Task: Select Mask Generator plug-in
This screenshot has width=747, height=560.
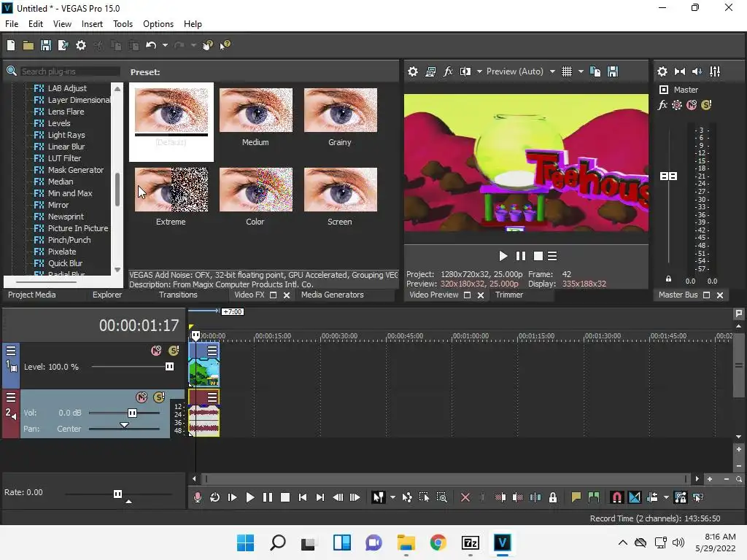Action: [75, 170]
